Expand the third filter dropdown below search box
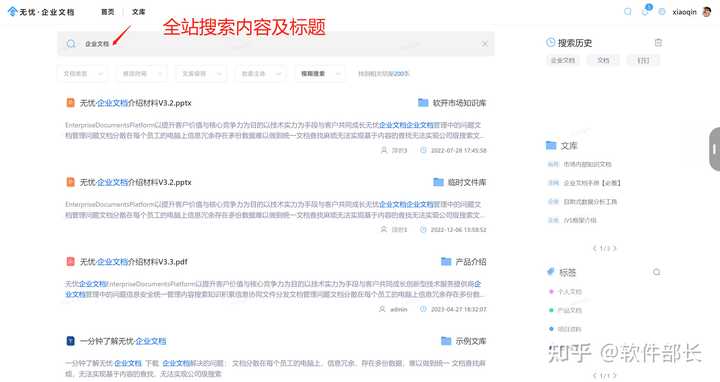Viewport: 720px width, 382px height. coord(201,73)
